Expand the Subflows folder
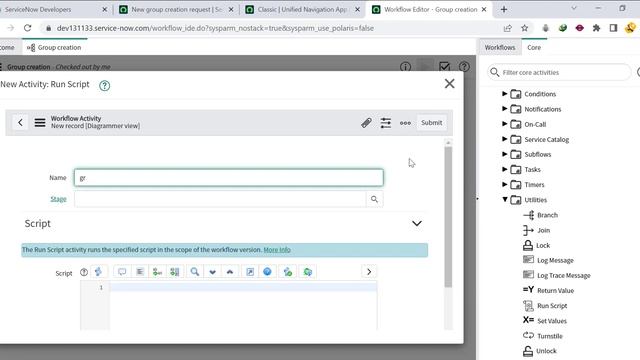 tap(504, 154)
